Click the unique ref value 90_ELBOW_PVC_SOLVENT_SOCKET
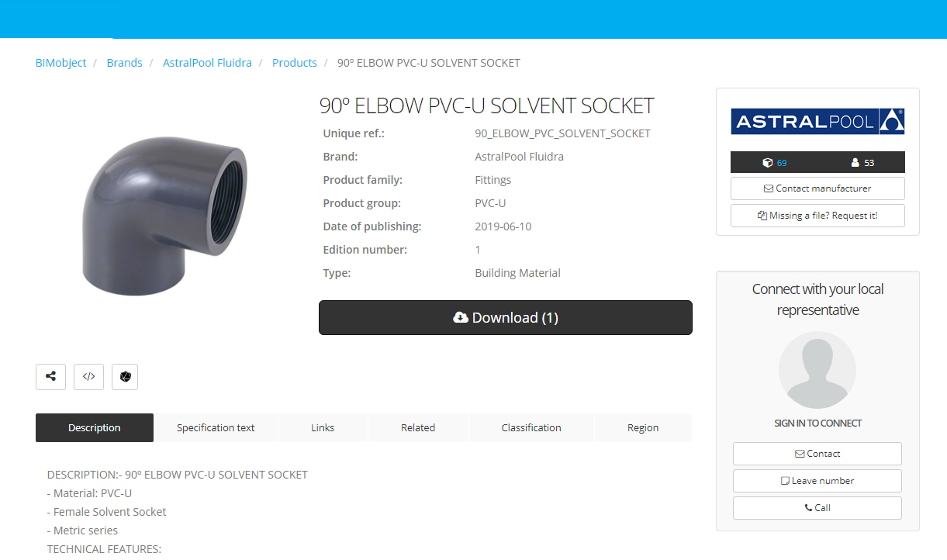 tap(562, 133)
